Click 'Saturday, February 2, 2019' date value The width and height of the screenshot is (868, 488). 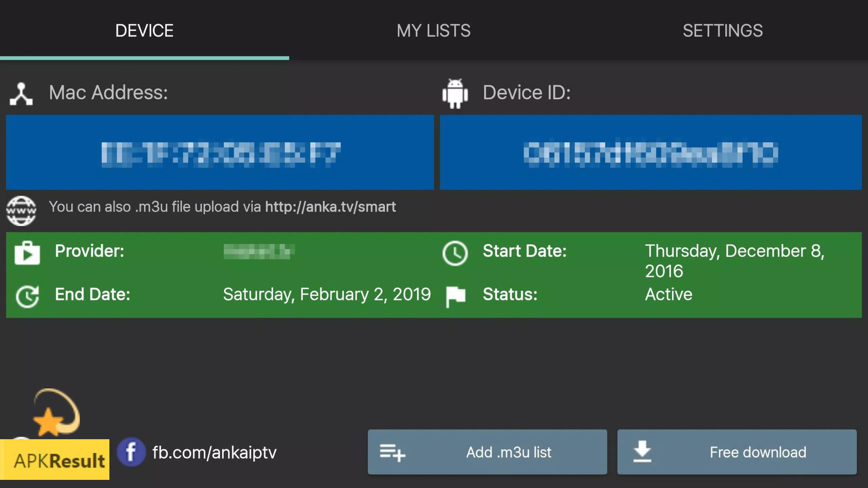(327, 295)
